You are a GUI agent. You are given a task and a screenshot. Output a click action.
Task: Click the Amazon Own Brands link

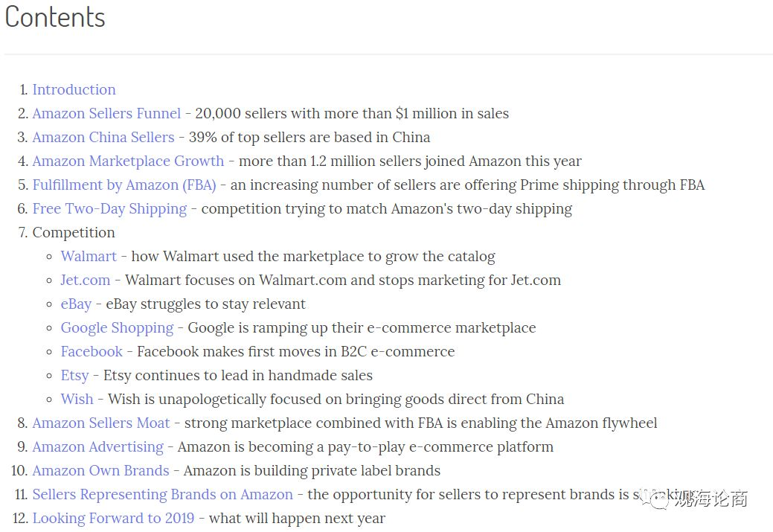100,471
